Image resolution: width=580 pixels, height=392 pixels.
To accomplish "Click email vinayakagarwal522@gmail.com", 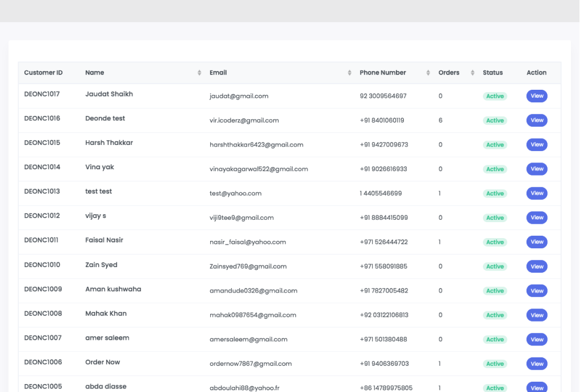I will (259, 169).
